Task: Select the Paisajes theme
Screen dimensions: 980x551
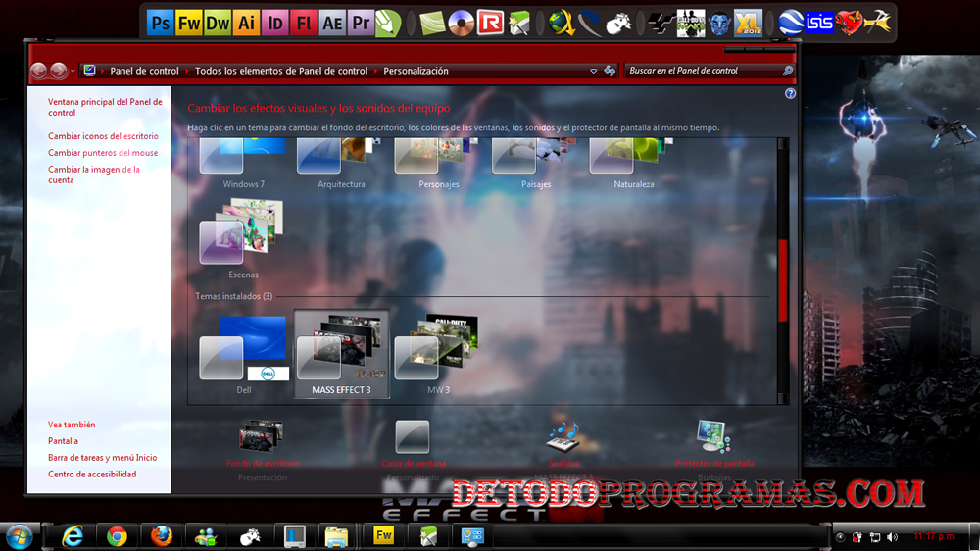Action: 536,165
